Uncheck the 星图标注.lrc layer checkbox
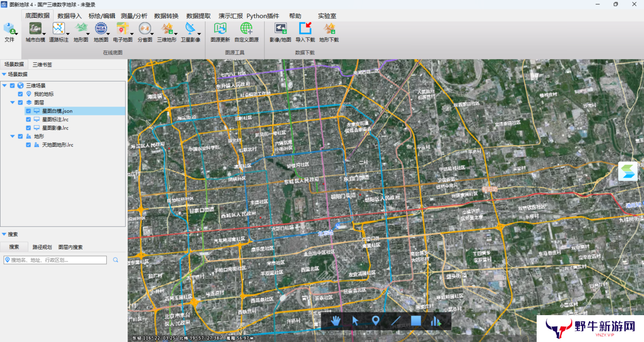The image size is (644, 342). pyautogui.click(x=28, y=119)
